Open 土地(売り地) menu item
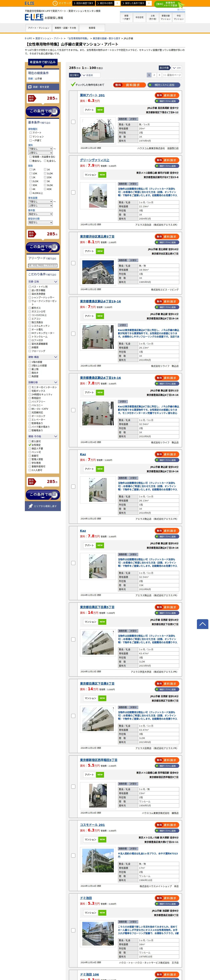Screen dimensions: 210x980 pyautogui.click(x=152, y=17)
